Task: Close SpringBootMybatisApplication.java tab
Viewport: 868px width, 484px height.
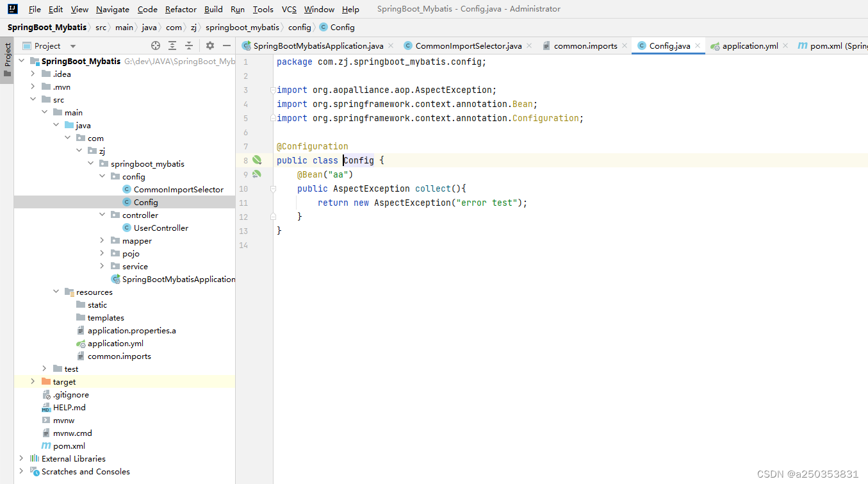Action: click(x=391, y=46)
